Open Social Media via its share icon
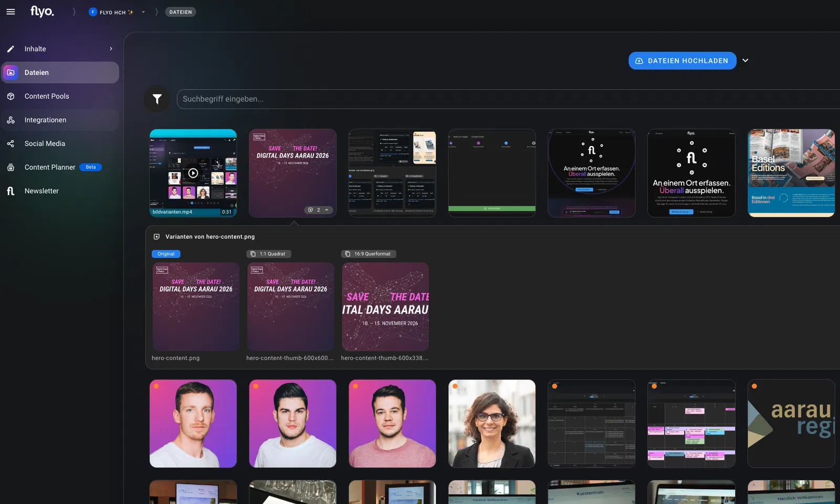This screenshot has width=840, height=504. pos(10,143)
